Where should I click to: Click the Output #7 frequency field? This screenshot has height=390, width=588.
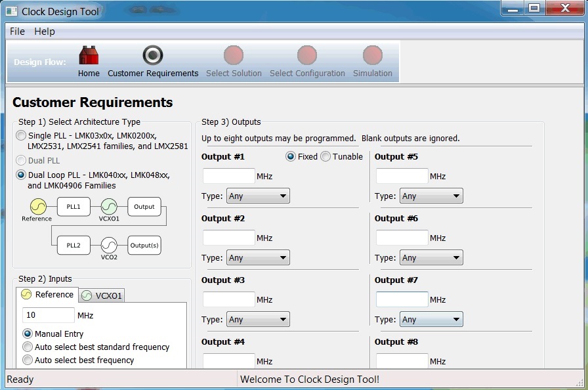tap(402, 299)
